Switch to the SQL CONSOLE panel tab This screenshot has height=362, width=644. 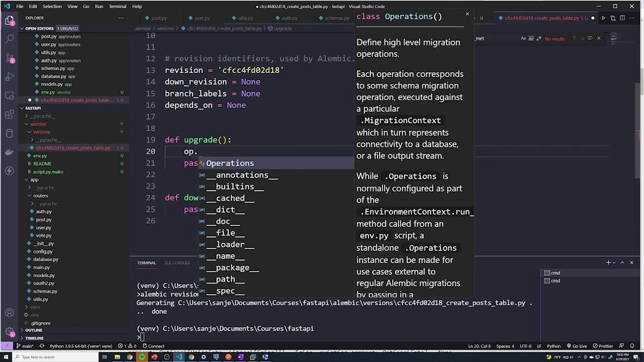click(x=177, y=263)
